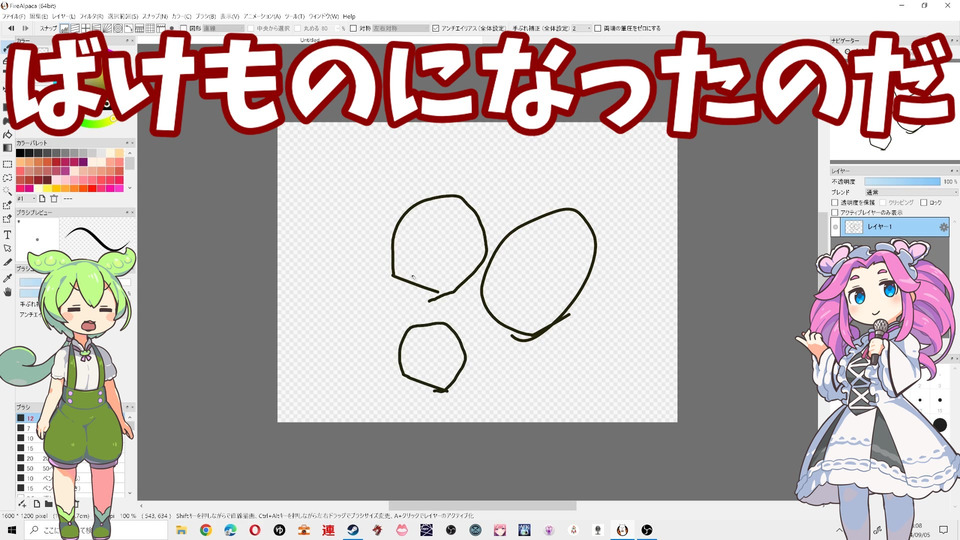Open the layer blend mode dropdown
Viewport: 960px width, 540px height.
(x=910, y=192)
